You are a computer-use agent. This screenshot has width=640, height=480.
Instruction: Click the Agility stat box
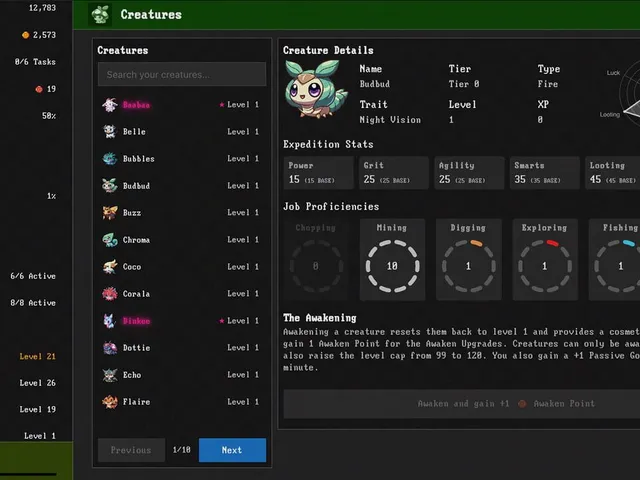pos(469,173)
